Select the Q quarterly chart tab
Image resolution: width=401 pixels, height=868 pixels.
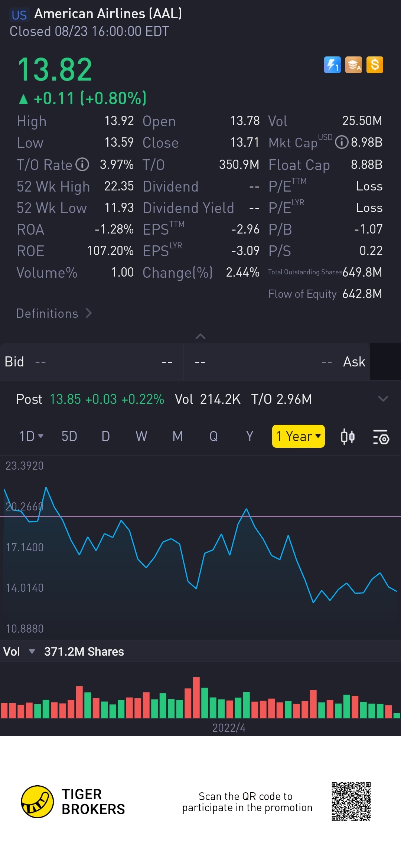[213, 436]
